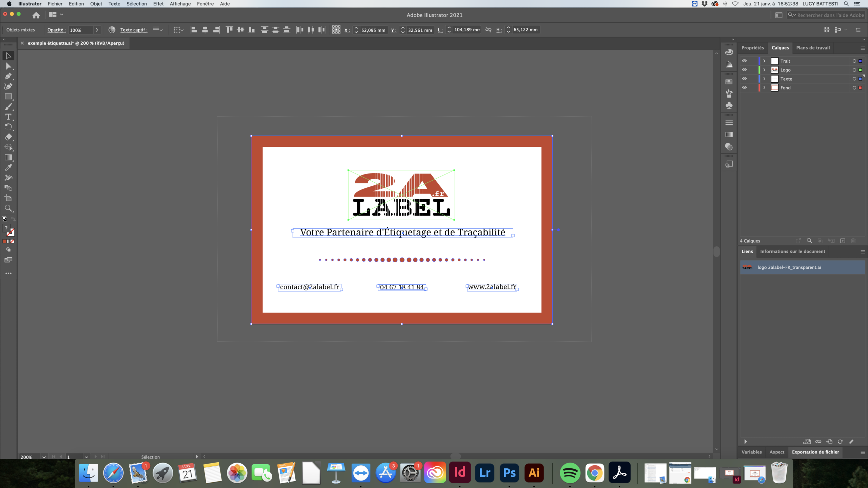Expand the Trait layer group
This screenshot has height=488, width=868.
(x=764, y=61)
